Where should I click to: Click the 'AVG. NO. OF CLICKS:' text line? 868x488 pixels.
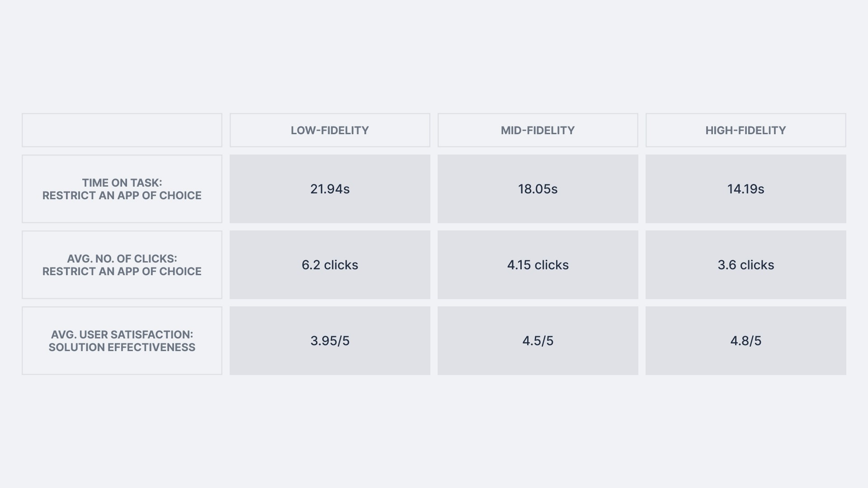click(x=122, y=259)
